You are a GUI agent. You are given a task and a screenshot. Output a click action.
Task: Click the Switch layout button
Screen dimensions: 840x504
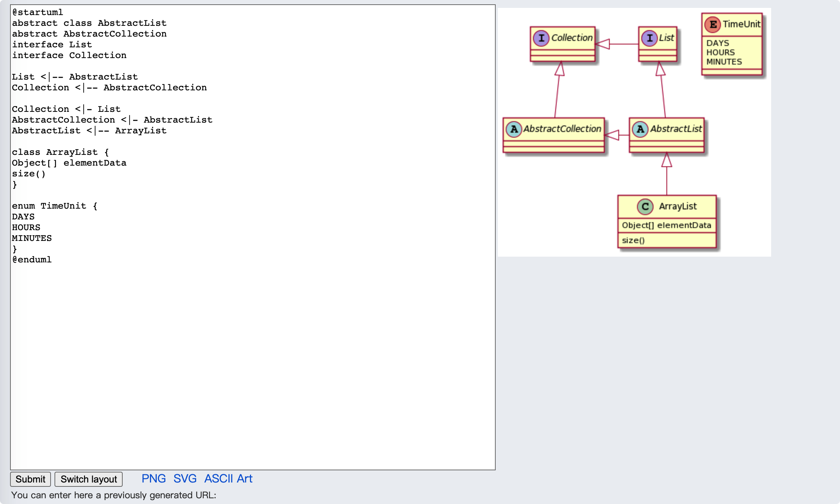[89, 479]
